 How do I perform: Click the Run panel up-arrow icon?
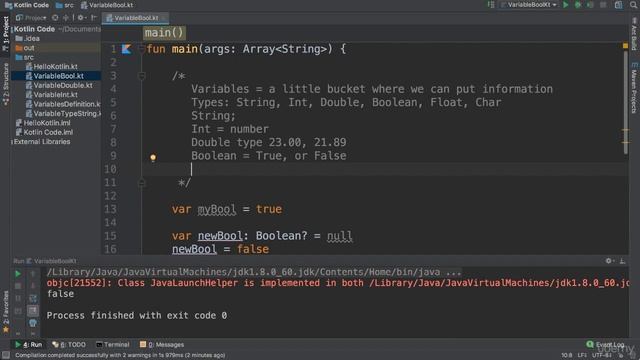coord(33,274)
